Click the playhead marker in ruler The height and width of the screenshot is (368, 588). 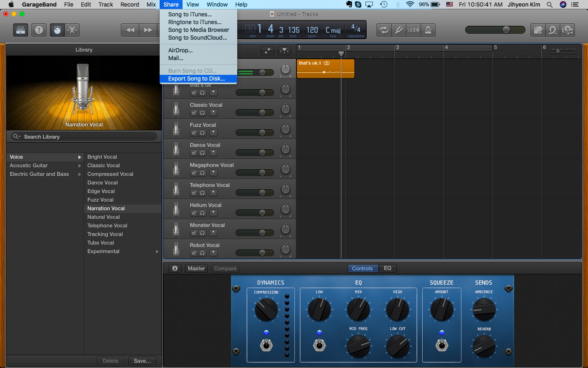click(x=341, y=54)
